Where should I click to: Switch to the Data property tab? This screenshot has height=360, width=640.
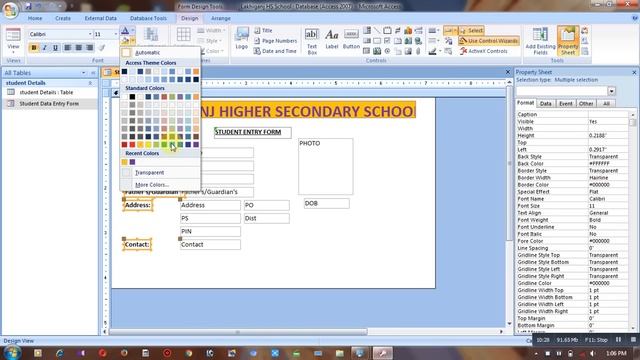click(x=545, y=104)
